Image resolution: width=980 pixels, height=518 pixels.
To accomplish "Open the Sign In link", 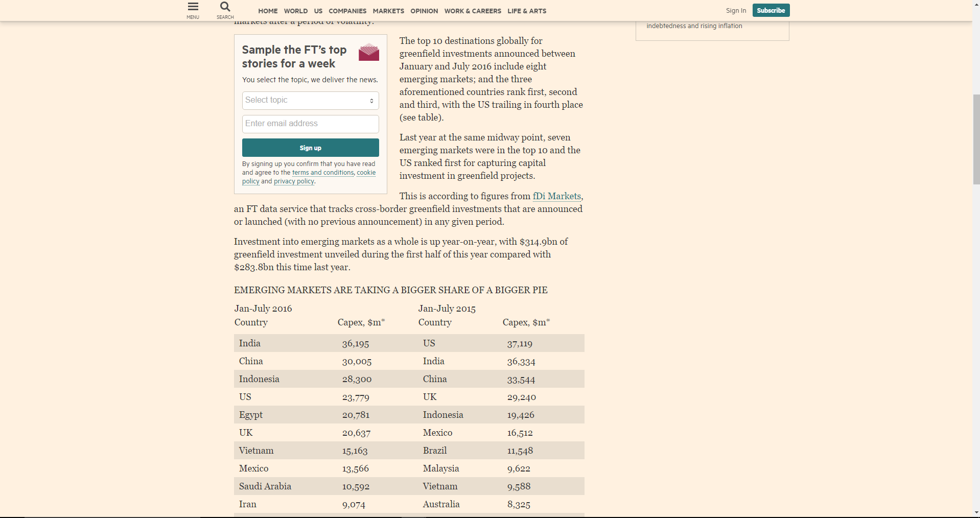I will pos(736,11).
